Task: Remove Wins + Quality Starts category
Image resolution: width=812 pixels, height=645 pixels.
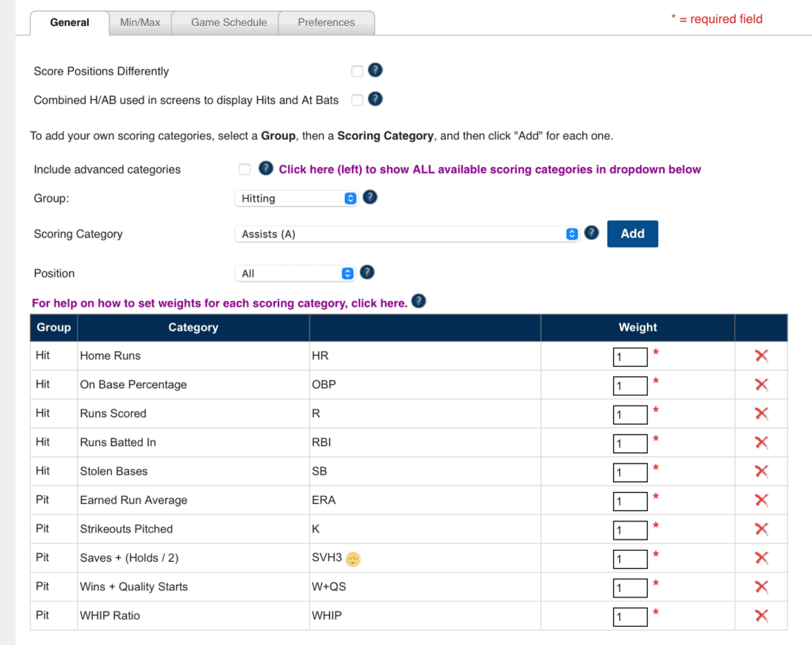Action: (x=761, y=587)
